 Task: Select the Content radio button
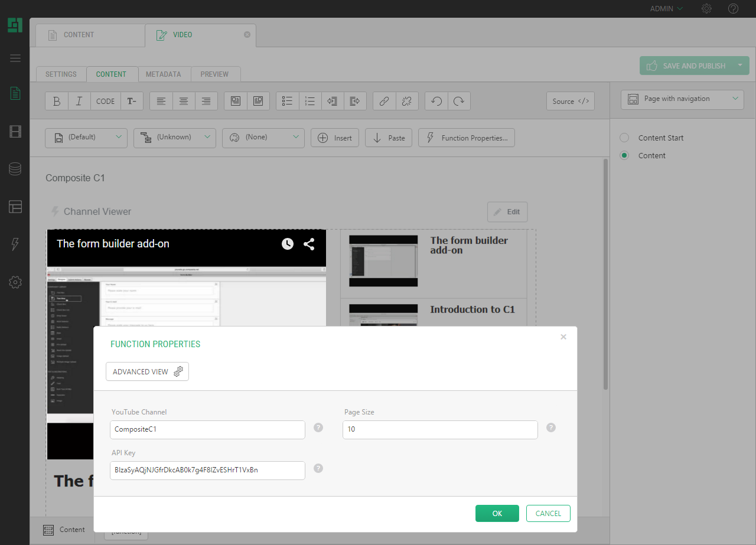(x=624, y=155)
